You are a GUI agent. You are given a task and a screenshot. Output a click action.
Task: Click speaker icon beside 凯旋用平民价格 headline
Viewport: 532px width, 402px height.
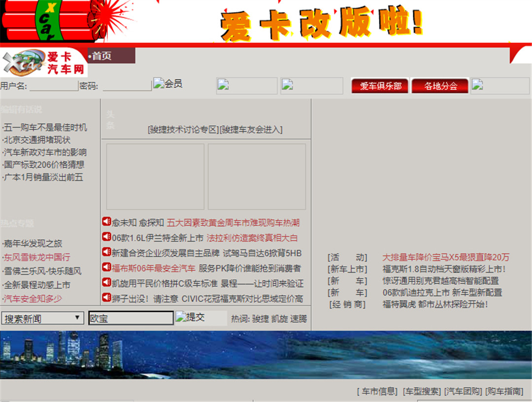coord(106,283)
